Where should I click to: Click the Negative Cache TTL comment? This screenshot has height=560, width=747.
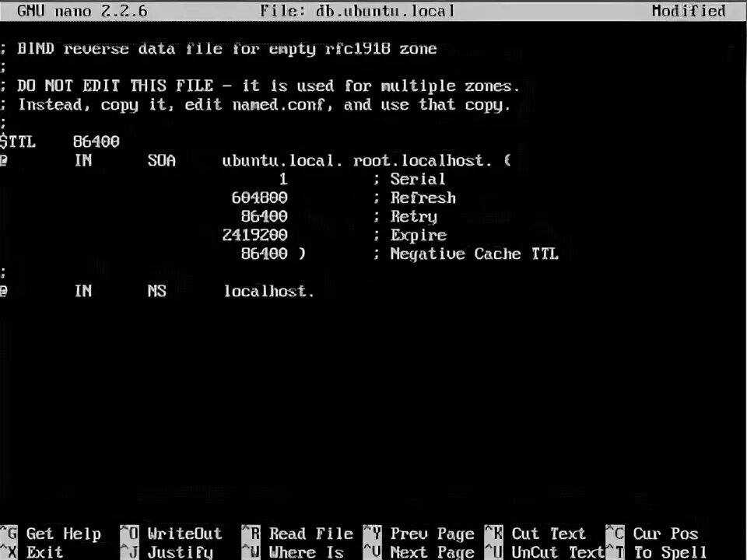[x=474, y=254]
